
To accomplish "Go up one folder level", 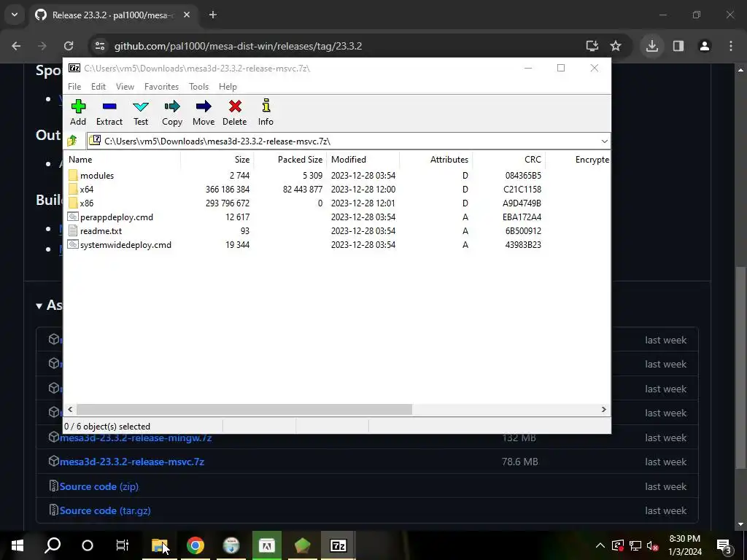I will [72, 141].
